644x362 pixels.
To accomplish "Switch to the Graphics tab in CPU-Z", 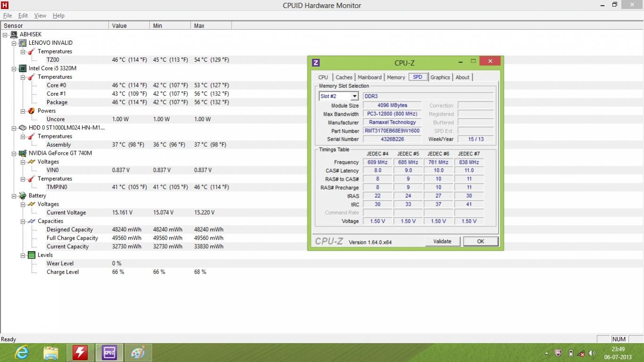I will pos(440,77).
